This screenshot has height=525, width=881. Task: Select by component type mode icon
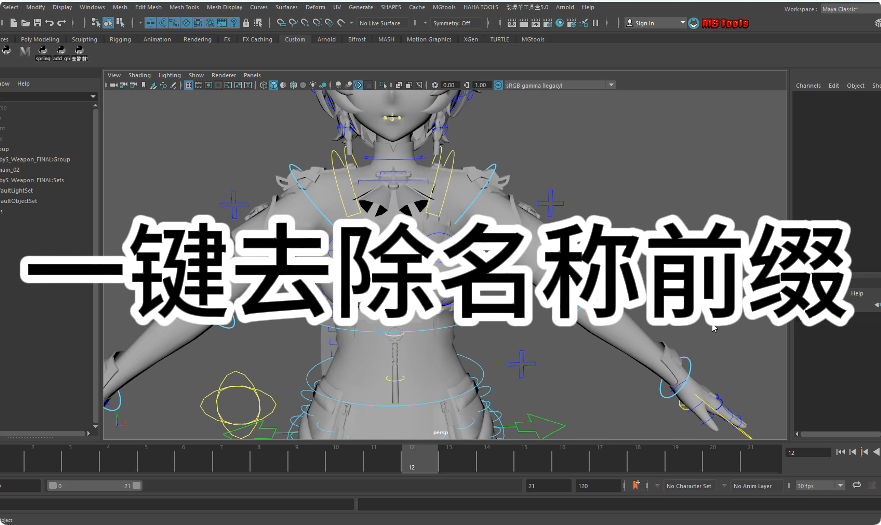pyautogui.click(x=120, y=23)
